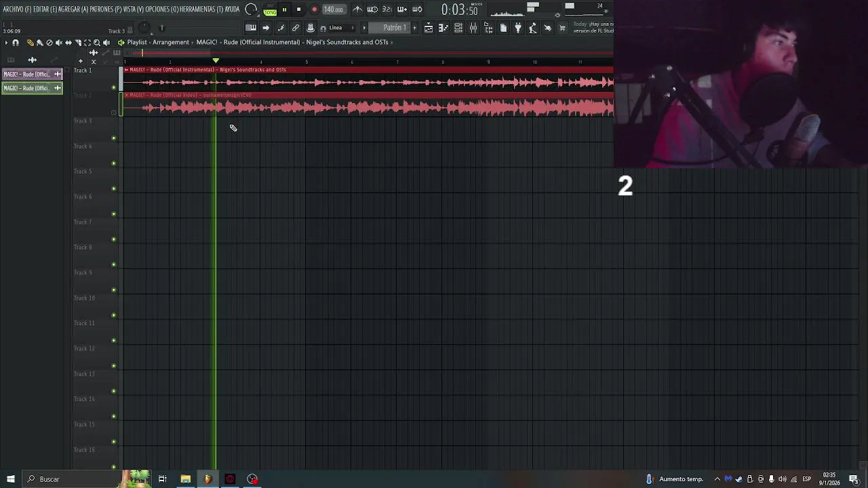868x488 pixels.
Task: Open the ARCHIVO menu
Action: [x=16, y=9]
